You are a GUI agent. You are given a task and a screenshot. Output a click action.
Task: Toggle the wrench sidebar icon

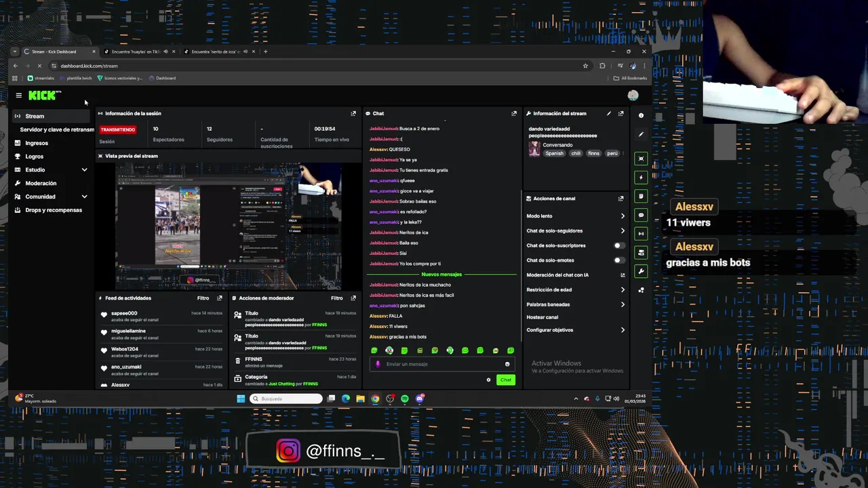pyautogui.click(x=641, y=271)
